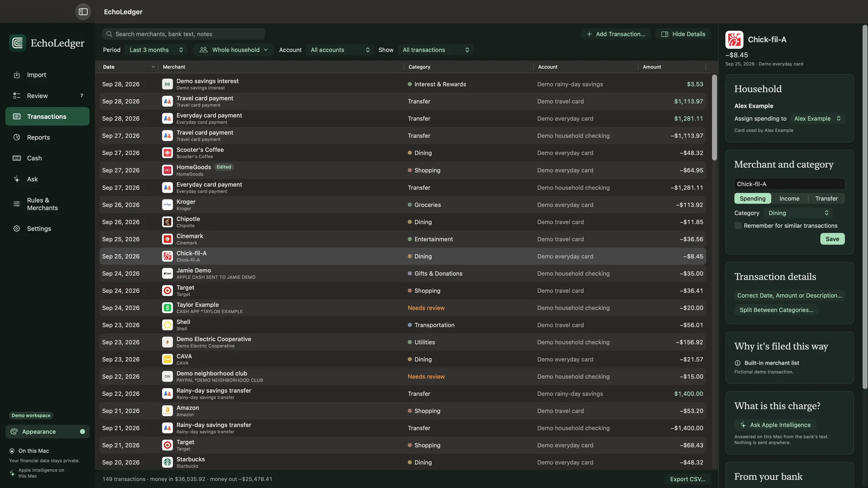Screen dimensions: 868x488
Task: Go to the Transactions sidebar tab
Action: (47, 117)
